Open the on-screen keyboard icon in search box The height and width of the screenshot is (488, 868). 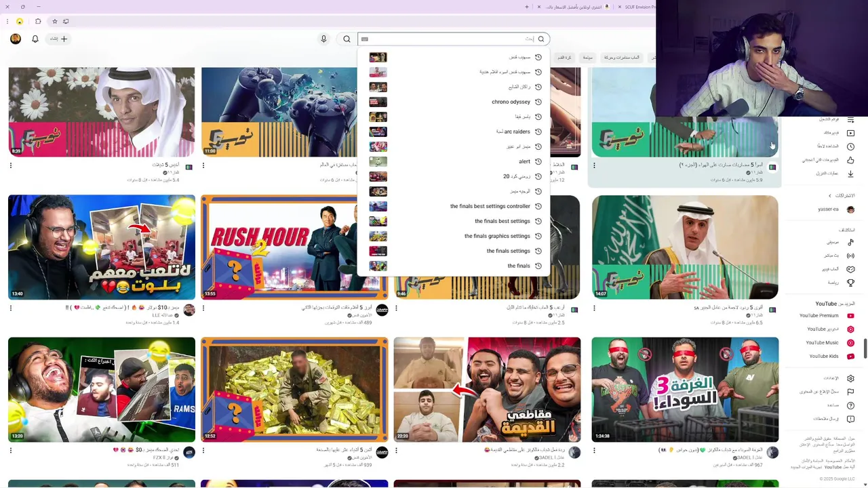tap(364, 39)
